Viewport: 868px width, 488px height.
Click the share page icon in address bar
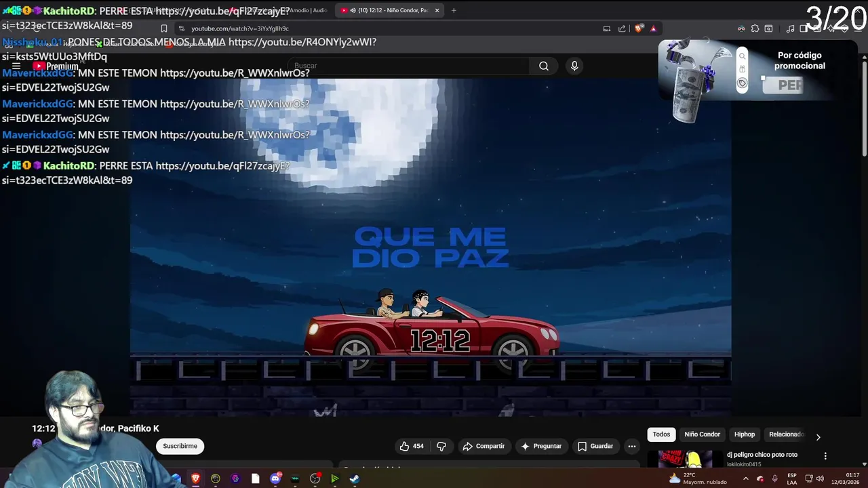point(622,28)
